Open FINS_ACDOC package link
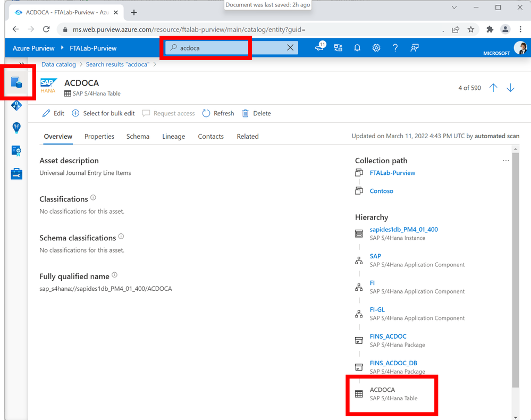 coord(387,337)
